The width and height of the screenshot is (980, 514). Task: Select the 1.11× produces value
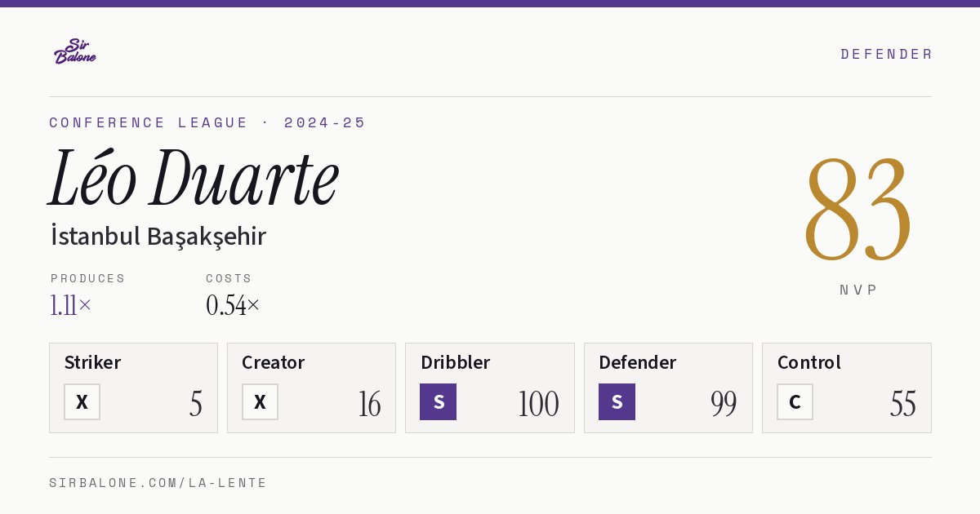[71, 305]
